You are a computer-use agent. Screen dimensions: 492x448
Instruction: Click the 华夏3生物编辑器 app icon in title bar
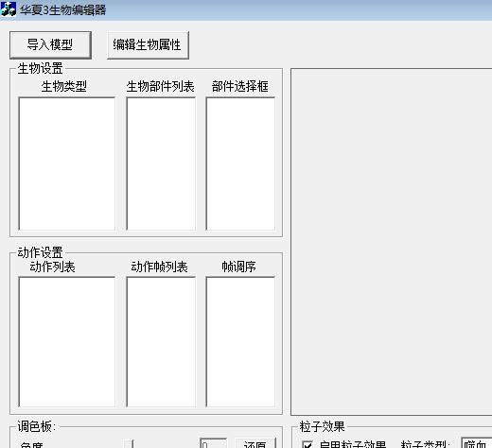click(9, 9)
